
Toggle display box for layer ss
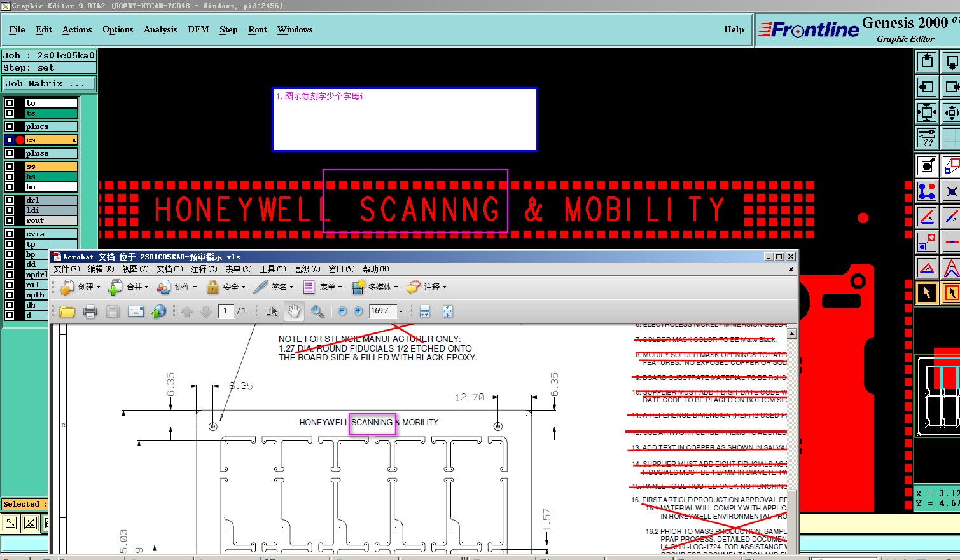pyautogui.click(x=10, y=167)
